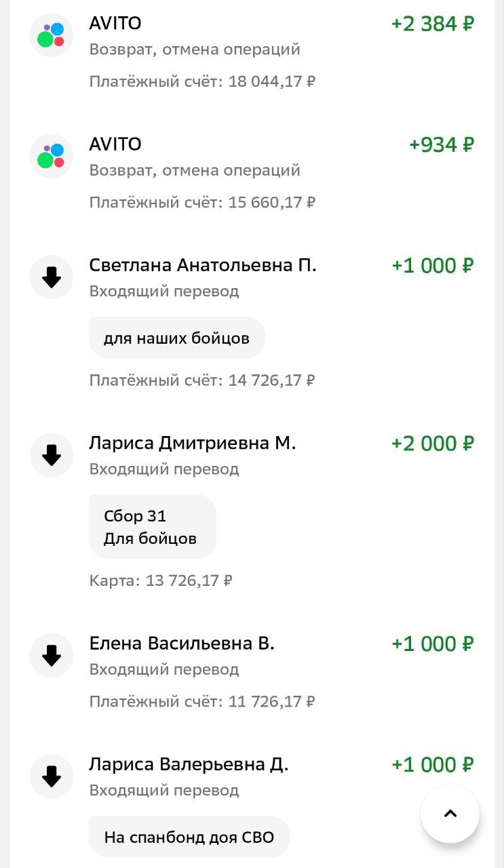Tap the balance line "Платёжный счёт: 18 044,17 ₽"

pos(202,81)
